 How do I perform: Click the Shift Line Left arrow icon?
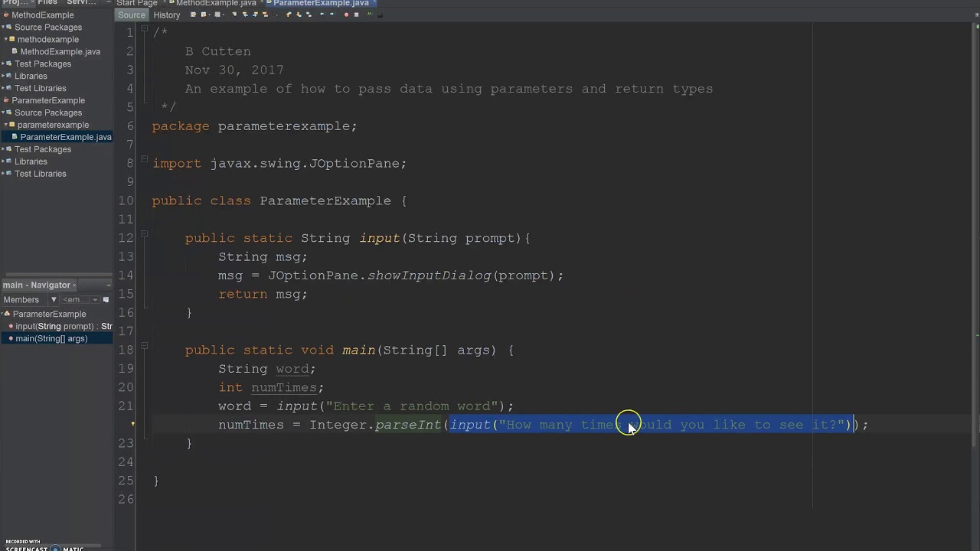pos(322,15)
